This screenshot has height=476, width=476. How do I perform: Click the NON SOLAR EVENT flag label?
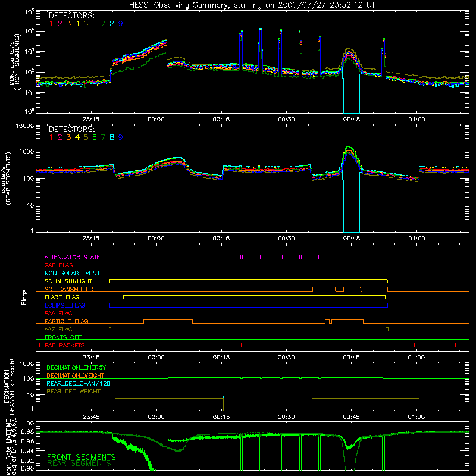72,273
